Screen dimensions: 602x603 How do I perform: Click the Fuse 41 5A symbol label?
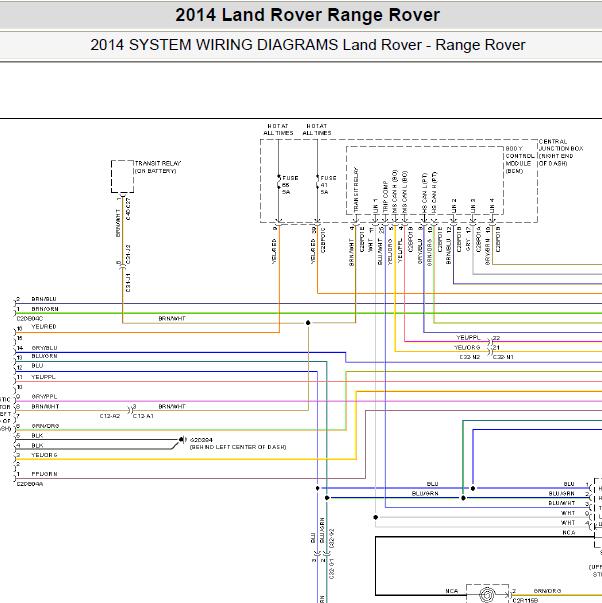coord(328,185)
